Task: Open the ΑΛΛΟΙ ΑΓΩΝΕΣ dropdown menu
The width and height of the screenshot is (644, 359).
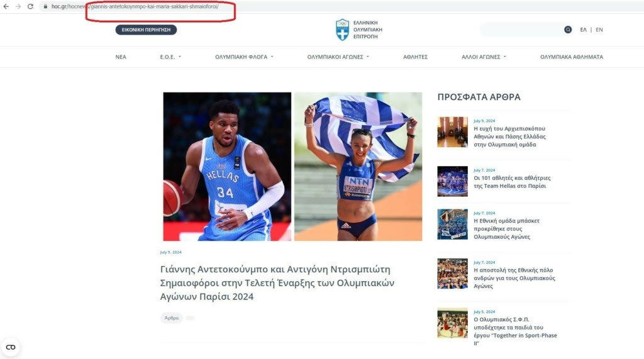Action: point(484,57)
